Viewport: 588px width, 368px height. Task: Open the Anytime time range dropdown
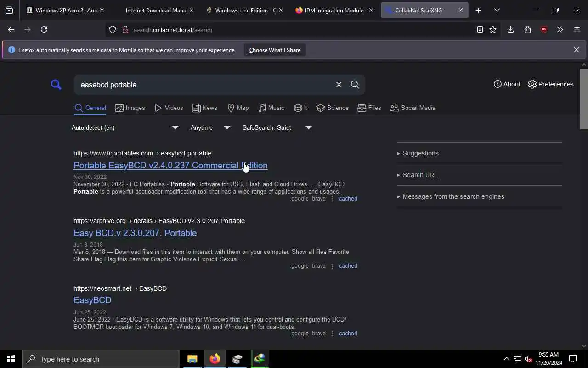click(x=210, y=127)
